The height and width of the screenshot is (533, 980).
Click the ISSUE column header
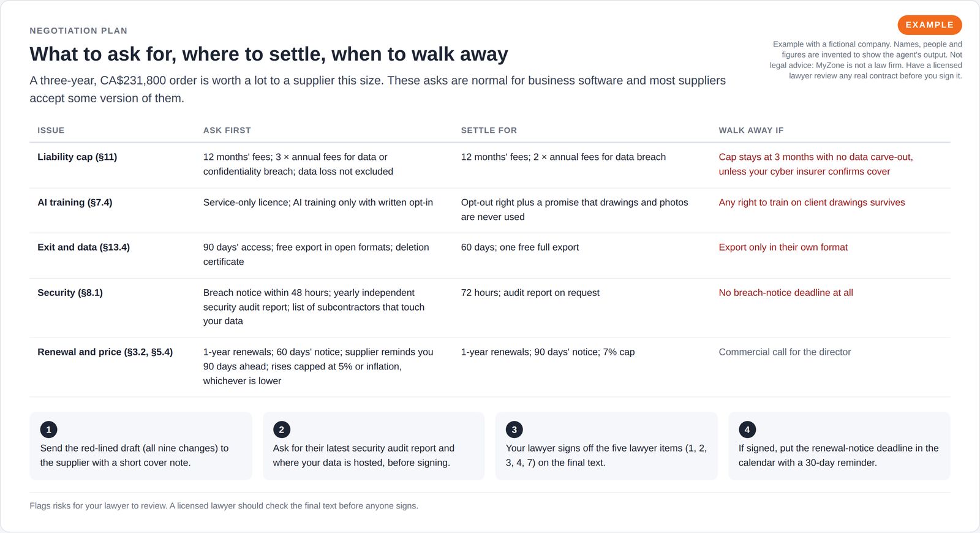[51, 130]
